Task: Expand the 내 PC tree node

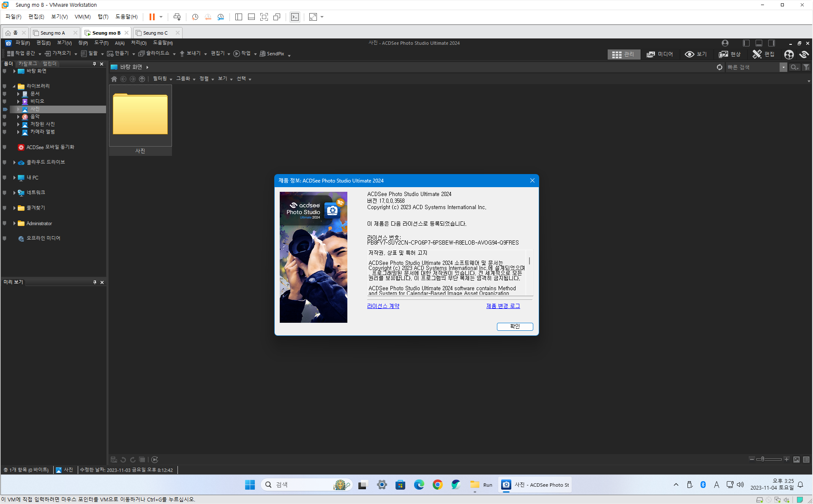Action: (x=14, y=178)
